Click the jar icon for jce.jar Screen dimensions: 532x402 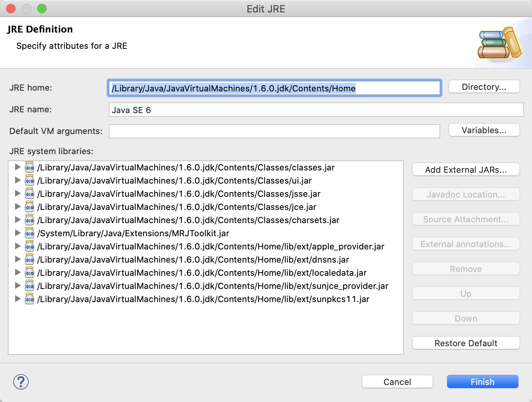click(x=29, y=207)
